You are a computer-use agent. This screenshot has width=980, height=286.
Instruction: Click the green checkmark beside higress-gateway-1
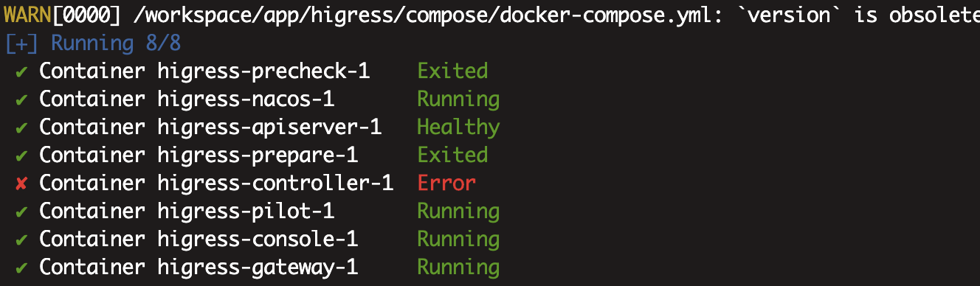pyautogui.click(x=22, y=268)
